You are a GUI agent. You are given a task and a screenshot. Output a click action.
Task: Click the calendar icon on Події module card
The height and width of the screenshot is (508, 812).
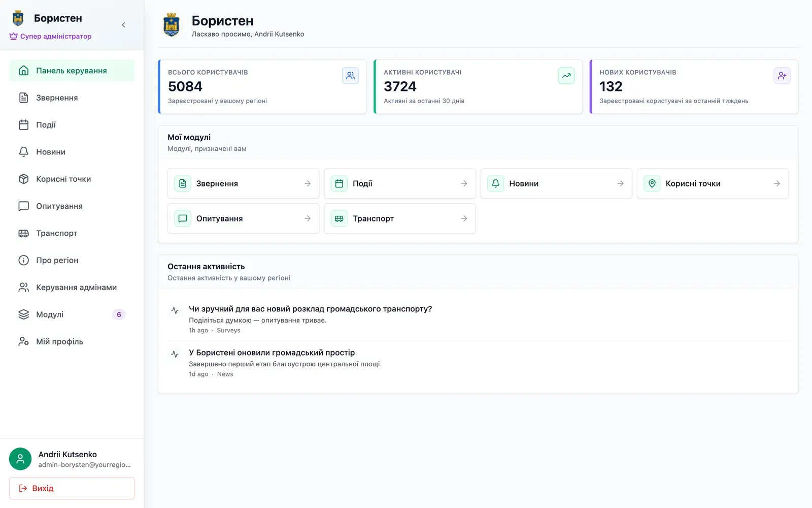pos(339,183)
